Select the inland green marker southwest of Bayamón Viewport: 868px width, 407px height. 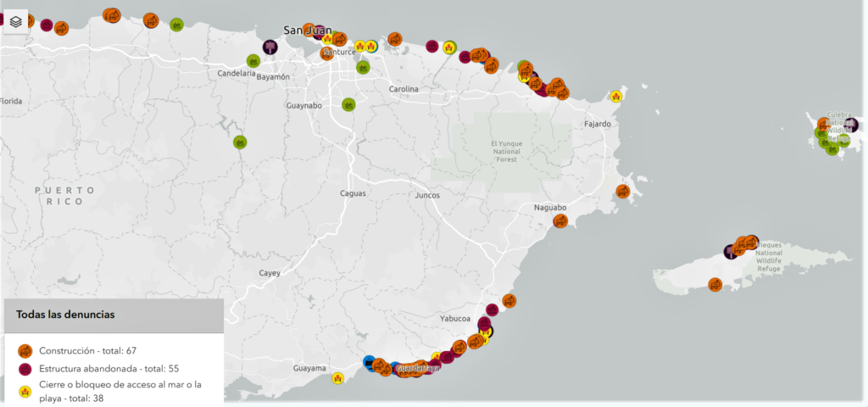click(x=241, y=142)
